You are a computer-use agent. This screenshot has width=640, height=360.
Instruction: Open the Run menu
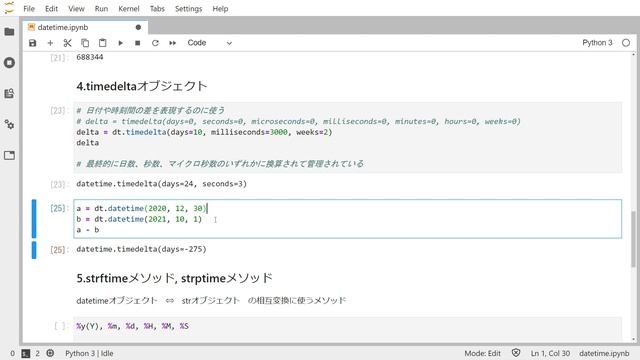pyautogui.click(x=101, y=9)
